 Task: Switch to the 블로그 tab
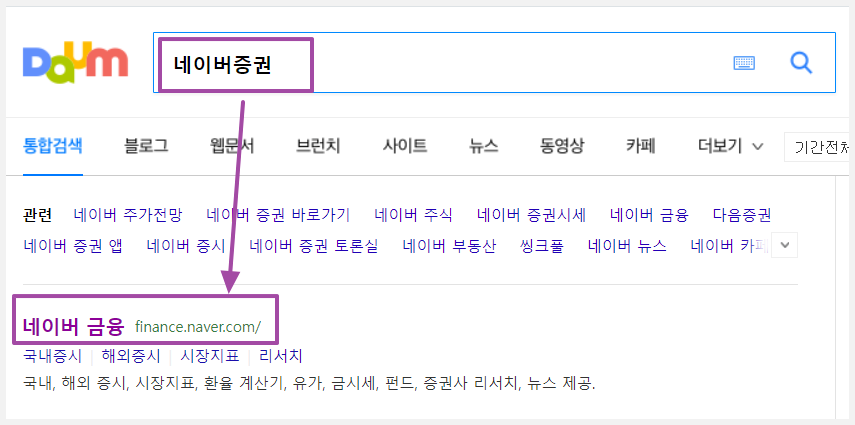(x=146, y=146)
